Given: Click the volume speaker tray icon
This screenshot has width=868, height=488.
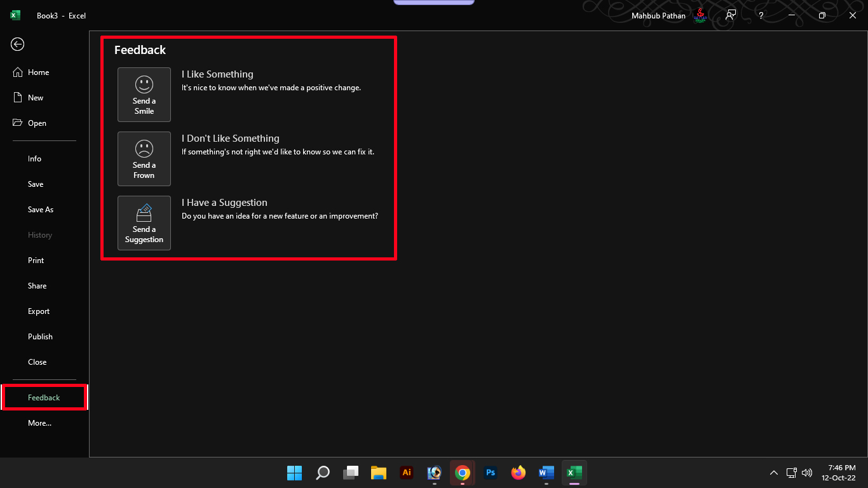Looking at the screenshot, I should point(807,473).
